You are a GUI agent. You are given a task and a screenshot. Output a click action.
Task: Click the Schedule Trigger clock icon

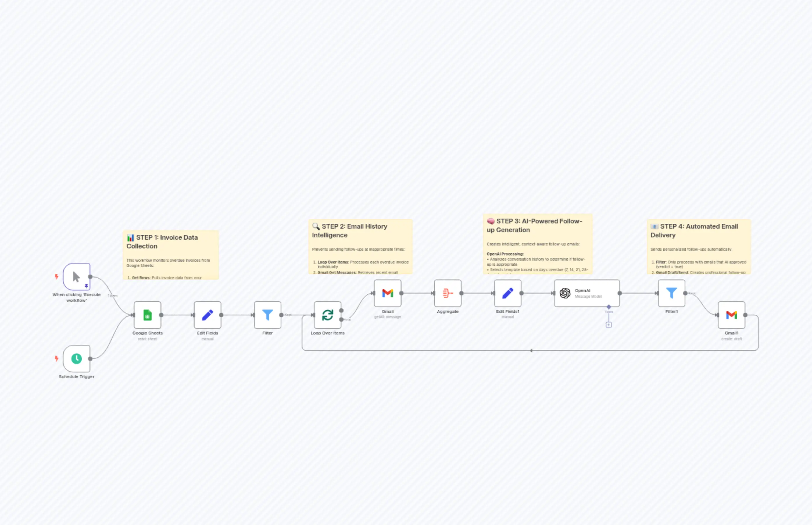[x=76, y=358]
